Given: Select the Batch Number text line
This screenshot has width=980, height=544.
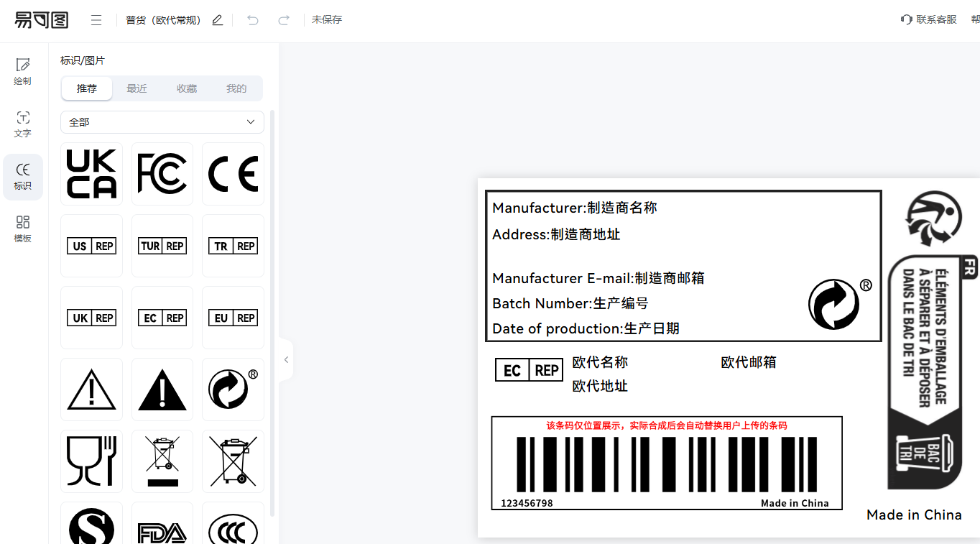Looking at the screenshot, I should 570,303.
